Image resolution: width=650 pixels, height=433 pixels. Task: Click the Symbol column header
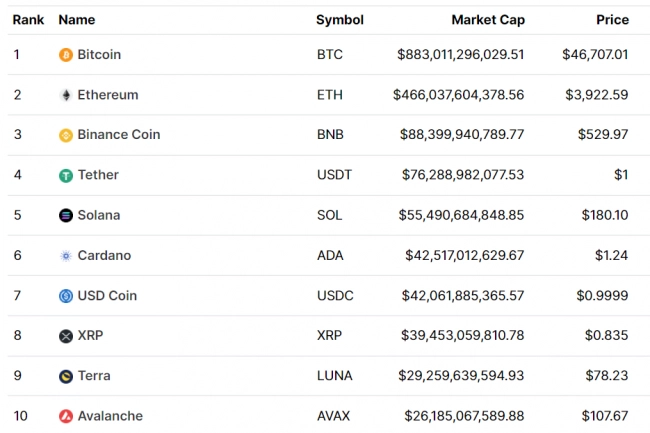pos(339,20)
